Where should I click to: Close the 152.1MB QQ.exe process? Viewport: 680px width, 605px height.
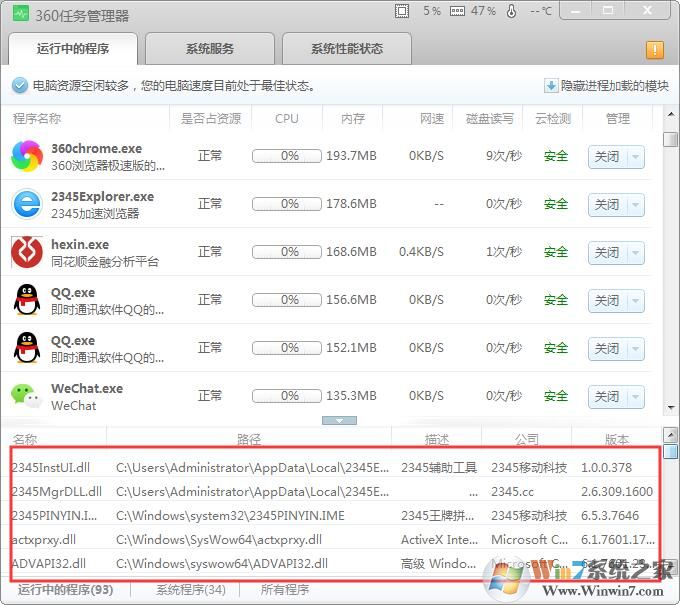point(607,349)
